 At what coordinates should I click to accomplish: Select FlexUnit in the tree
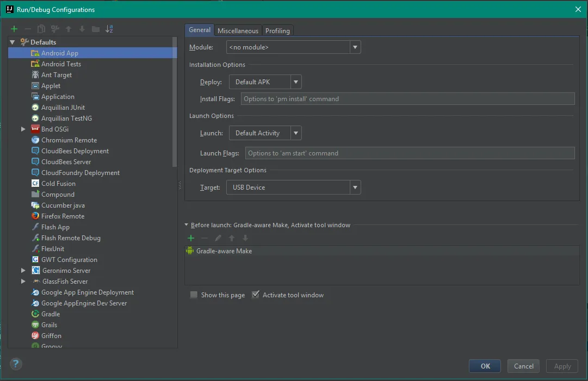(x=53, y=248)
